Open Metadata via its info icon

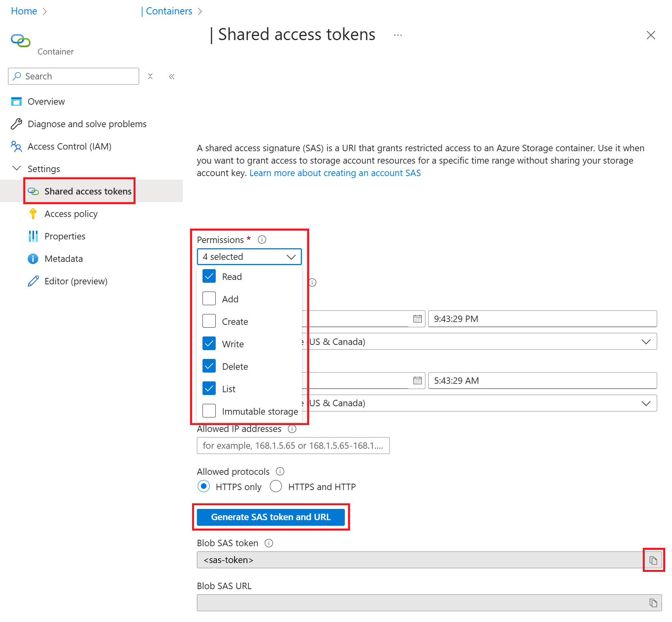coord(33,259)
